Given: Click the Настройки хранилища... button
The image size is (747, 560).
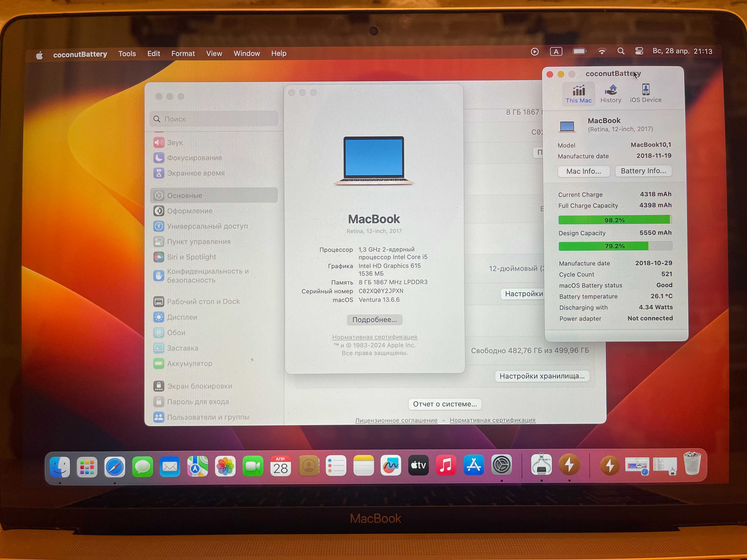Looking at the screenshot, I should pyautogui.click(x=542, y=376).
